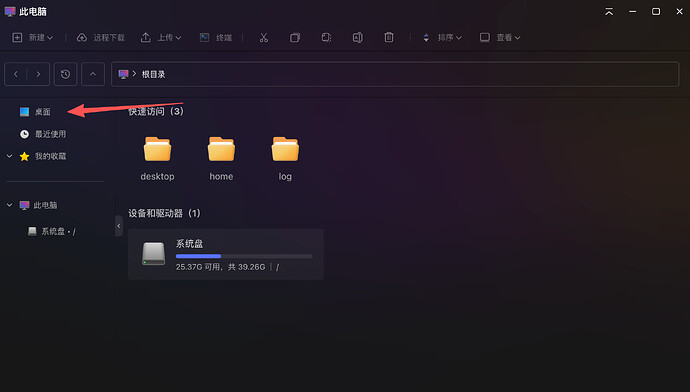Click the rename icon in toolbar
The height and width of the screenshot is (392, 690).
(x=357, y=38)
